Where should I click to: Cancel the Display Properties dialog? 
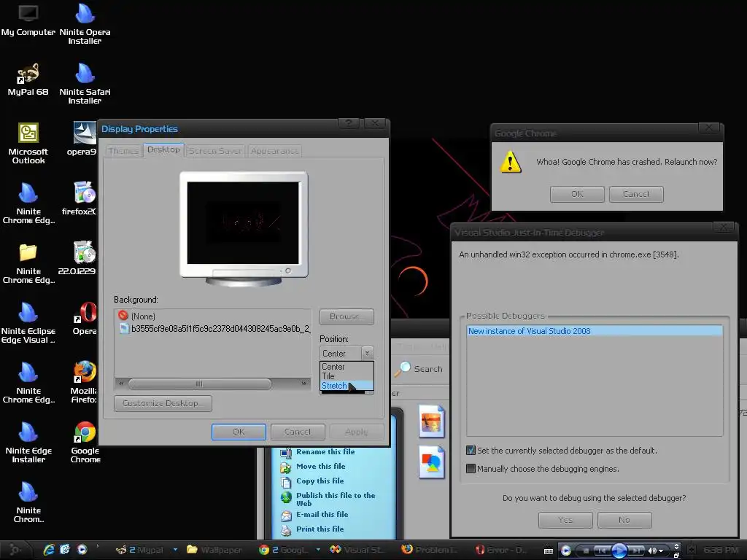coord(298,432)
